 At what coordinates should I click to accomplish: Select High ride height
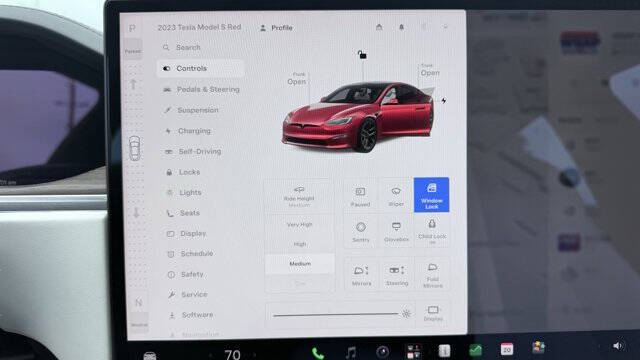pos(300,244)
